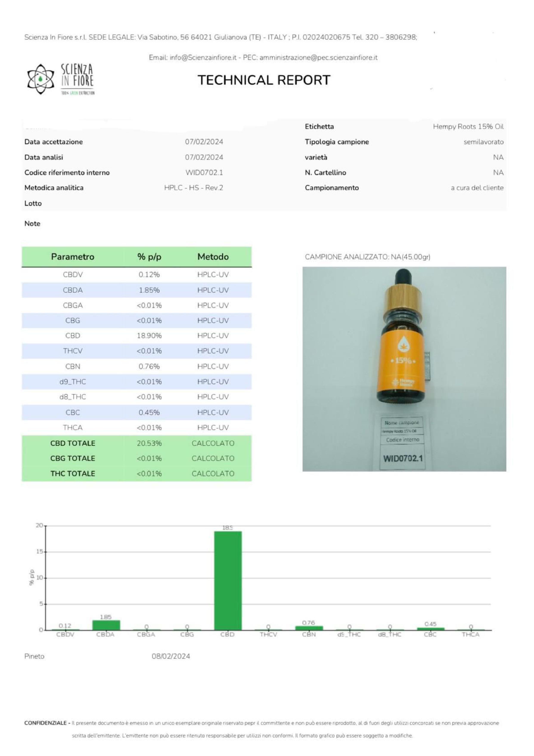Click the Parametro column header
This screenshot has width=534, height=756.
[73, 257]
